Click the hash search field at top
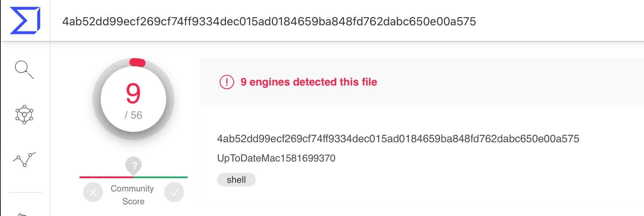This screenshot has width=644, height=216. point(269,21)
